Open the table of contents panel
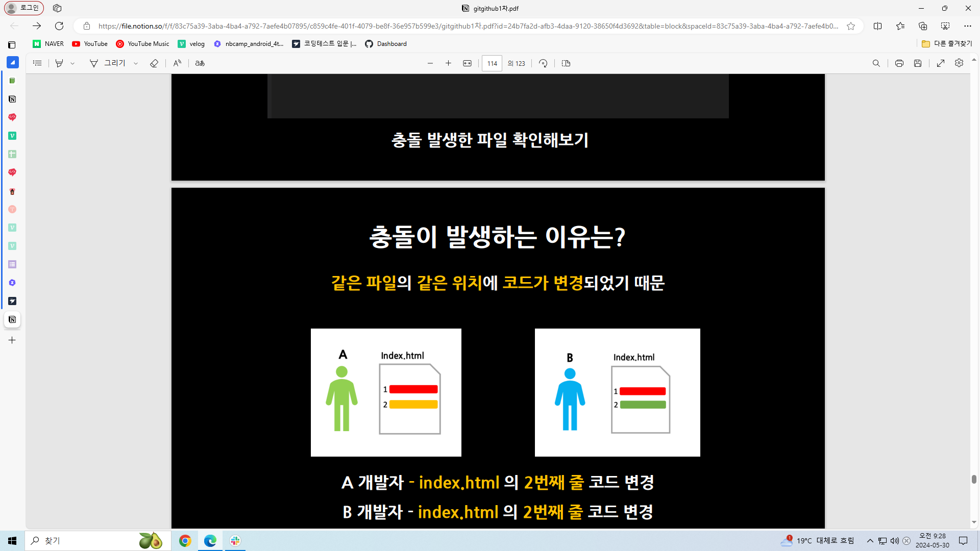Screen dimensions: 980x551 pos(37,63)
